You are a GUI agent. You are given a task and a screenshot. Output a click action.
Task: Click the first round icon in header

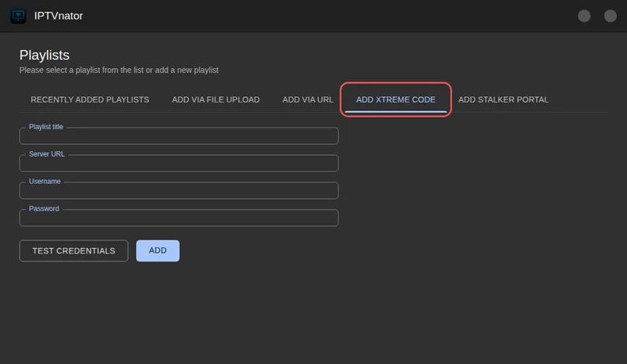click(x=584, y=16)
